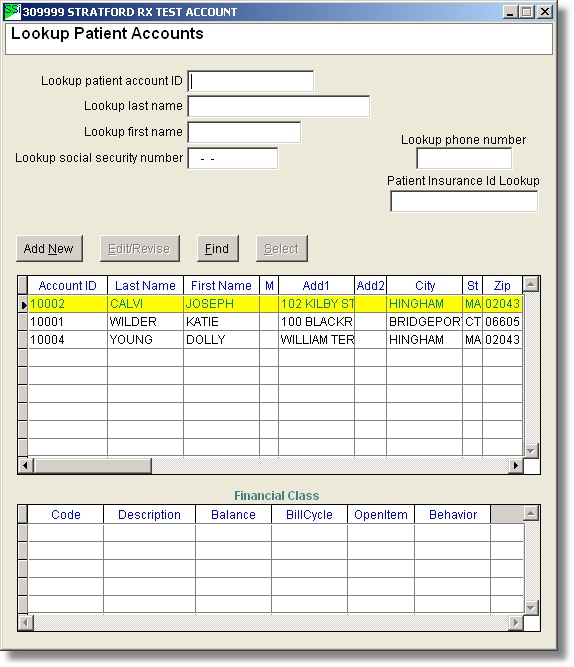The height and width of the screenshot is (667, 574).
Task: Click address WILLIAM TER cell
Action: click(x=316, y=339)
